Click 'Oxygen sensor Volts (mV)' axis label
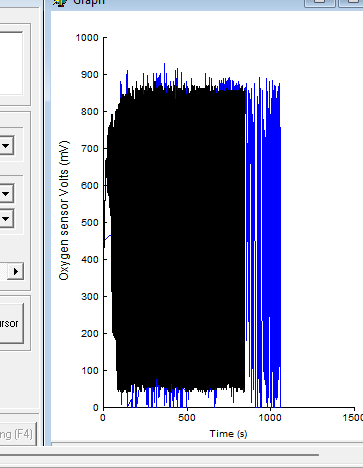 pos(64,211)
